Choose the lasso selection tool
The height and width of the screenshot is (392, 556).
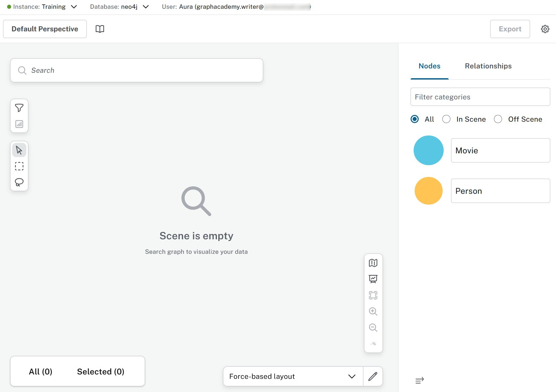pos(19,182)
